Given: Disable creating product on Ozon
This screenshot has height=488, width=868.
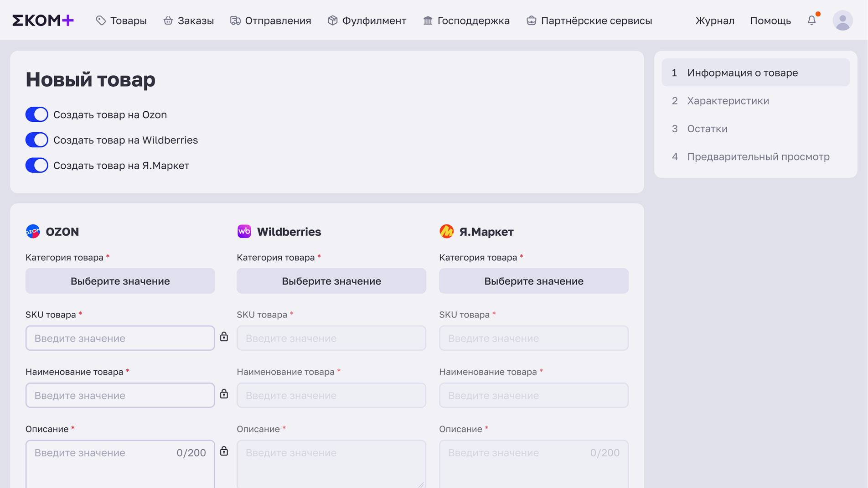Looking at the screenshot, I should tap(36, 114).
